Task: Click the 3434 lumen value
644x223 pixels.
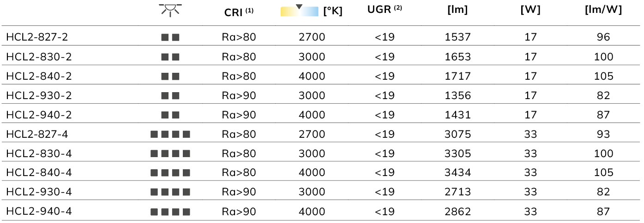Action: click(457, 173)
